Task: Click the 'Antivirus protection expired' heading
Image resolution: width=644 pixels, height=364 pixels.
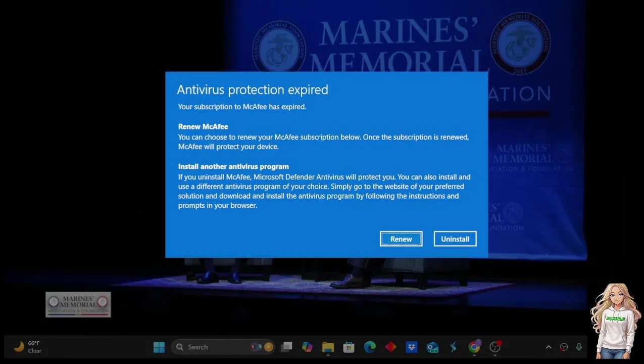Action: (x=253, y=89)
